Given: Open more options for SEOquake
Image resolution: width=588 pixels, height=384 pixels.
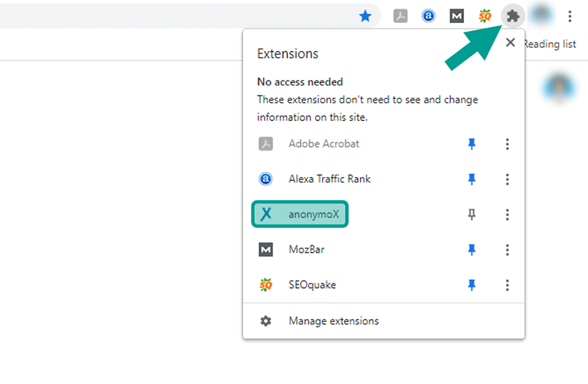Looking at the screenshot, I should 507,285.
